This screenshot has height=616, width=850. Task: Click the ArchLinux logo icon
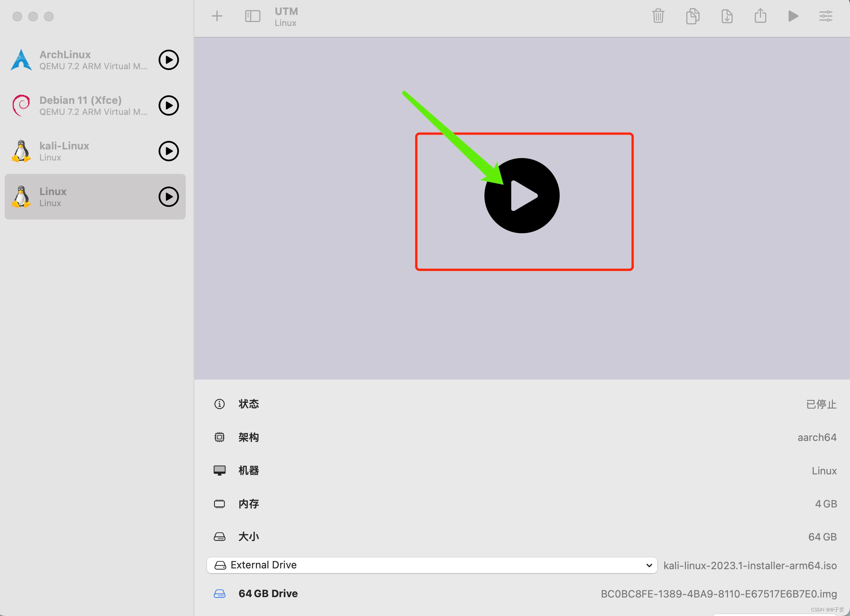[21, 60]
